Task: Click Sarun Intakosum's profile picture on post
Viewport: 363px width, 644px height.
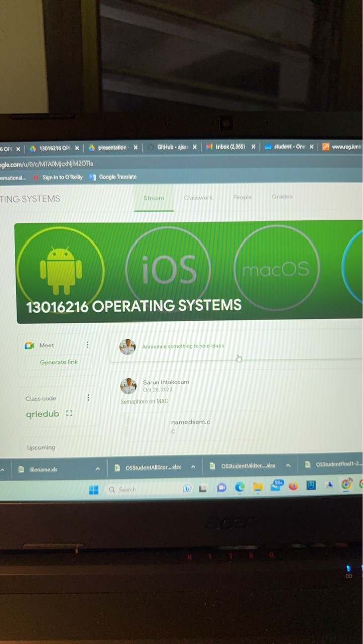Action: pos(128,386)
